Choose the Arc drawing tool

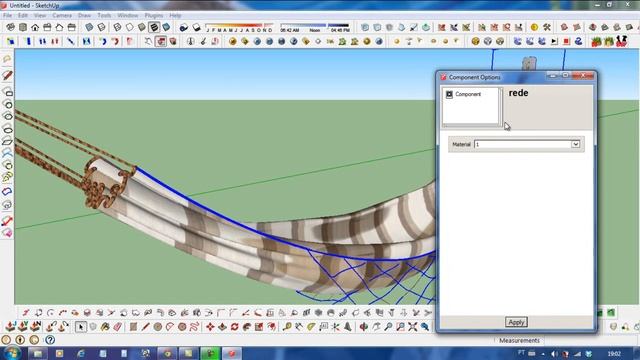tap(170, 327)
